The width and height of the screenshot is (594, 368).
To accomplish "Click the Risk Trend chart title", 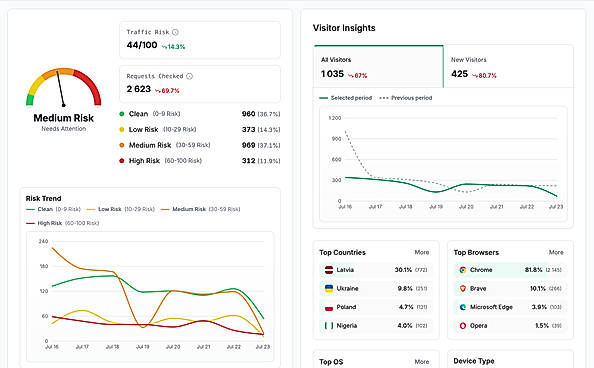I will 43,199.
